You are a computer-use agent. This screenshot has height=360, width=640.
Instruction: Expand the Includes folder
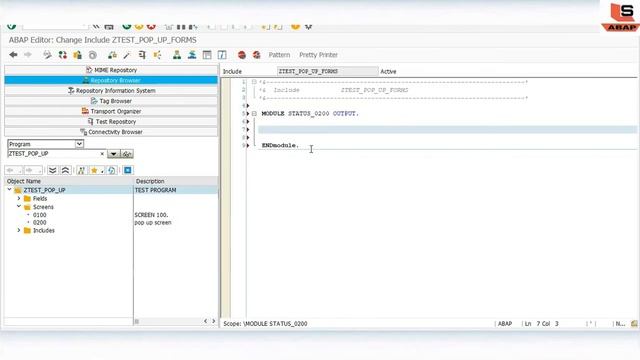pos(19,230)
